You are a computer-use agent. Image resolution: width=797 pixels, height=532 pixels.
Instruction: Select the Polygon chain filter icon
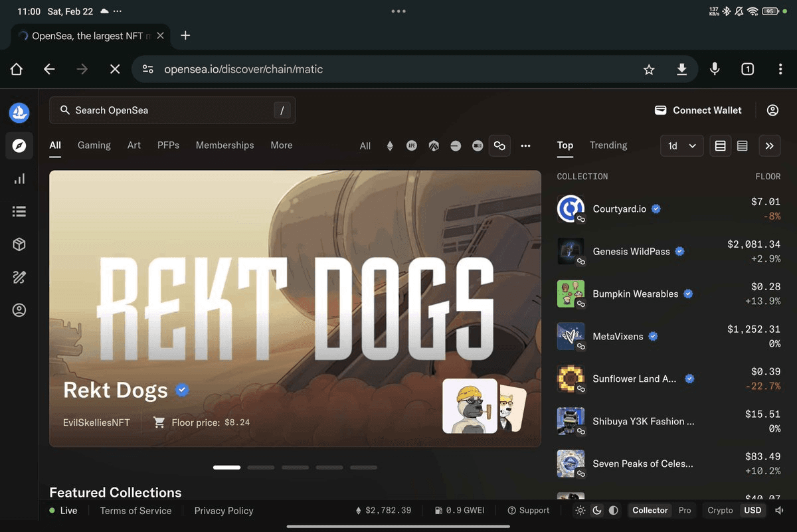499,145
